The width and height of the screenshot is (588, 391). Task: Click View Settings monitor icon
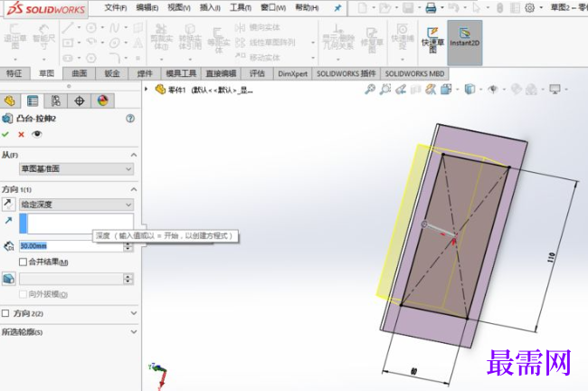[x=555, y=90]
